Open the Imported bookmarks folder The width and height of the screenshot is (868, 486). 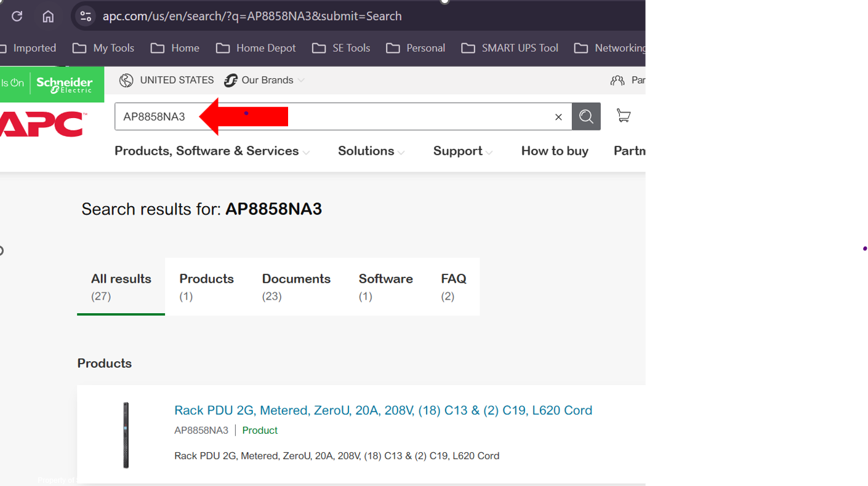click(28, 48)
